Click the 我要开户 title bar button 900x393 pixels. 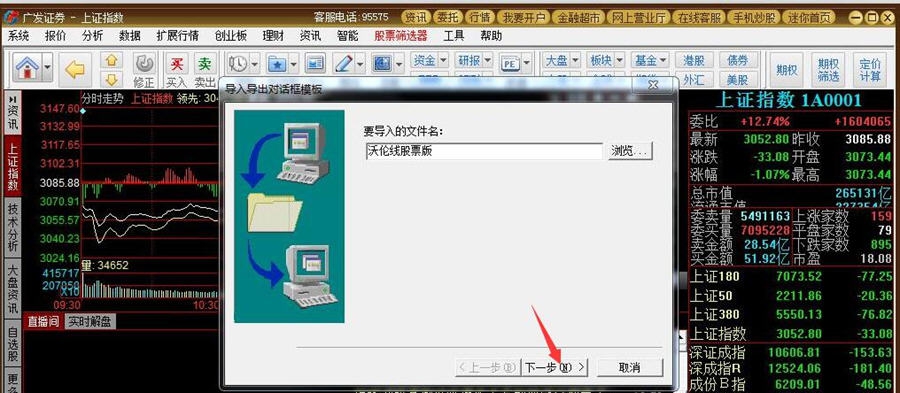click(x=523, y=17)
